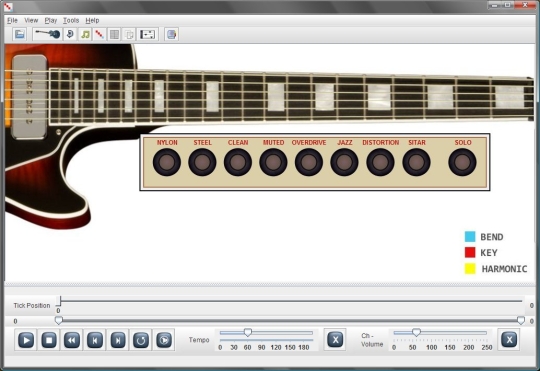
Task: Click the colored book toolbar icon
Action: 171,34
